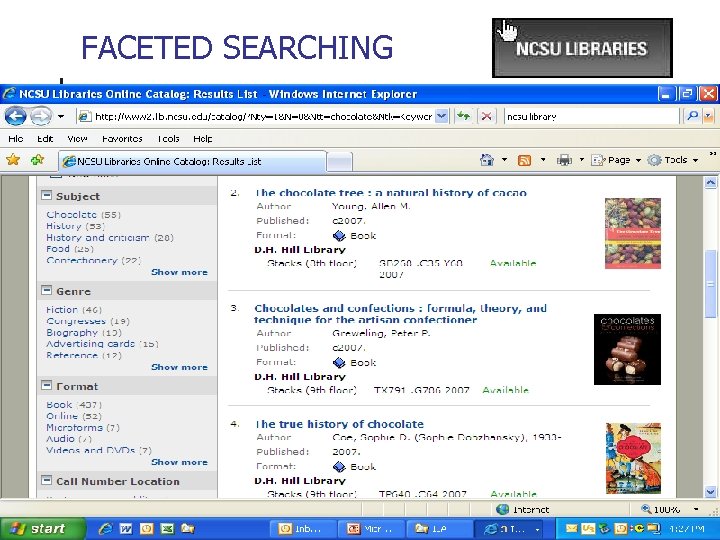Viewport: 720px width, 540px height.
Task: Open 'The chocolate tree' result title
Action: pos(391,192)
